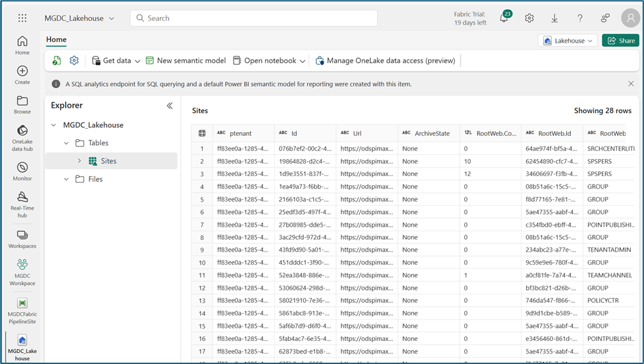Screen dimensions: 644x364
Task: Open the Lakehouse mode switcher dropdown
Action: coord(568,41)
